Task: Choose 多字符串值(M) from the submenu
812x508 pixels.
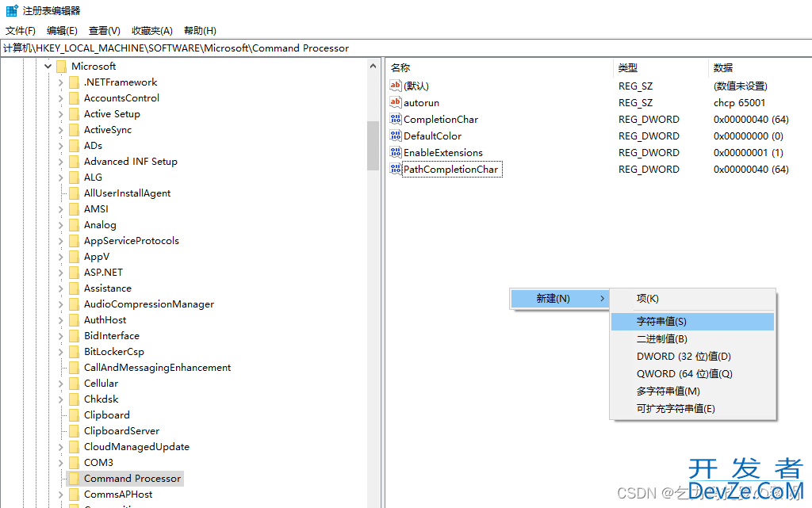Action: coord(692,391)
